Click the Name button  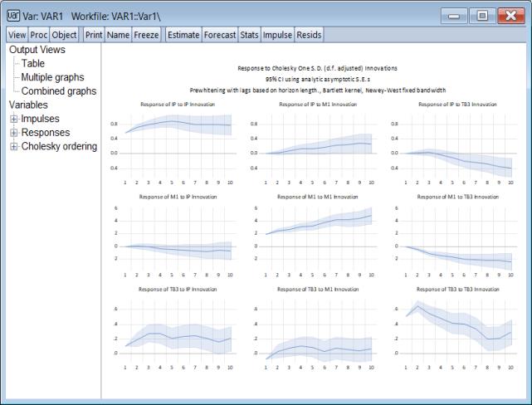coord(118,35)
